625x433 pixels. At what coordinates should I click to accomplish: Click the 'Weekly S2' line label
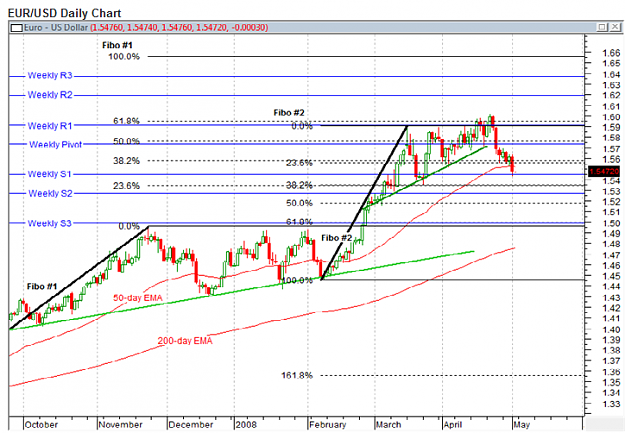coord(50,193)
